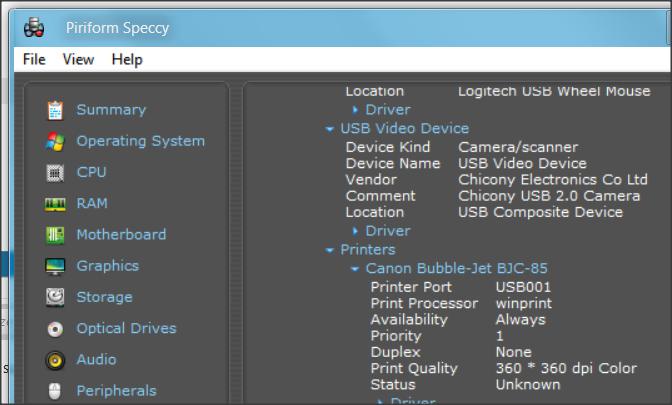672x405 pixels.
Task: Click the 'Camera/scanner' value
Action: (x=518, y=147)
